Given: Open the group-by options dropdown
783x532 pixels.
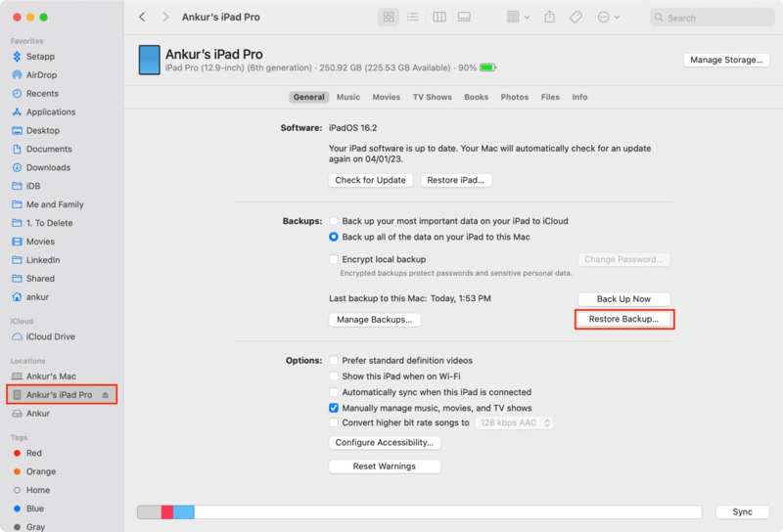Looking at the screenshot, I should click(x=518, y=17).
